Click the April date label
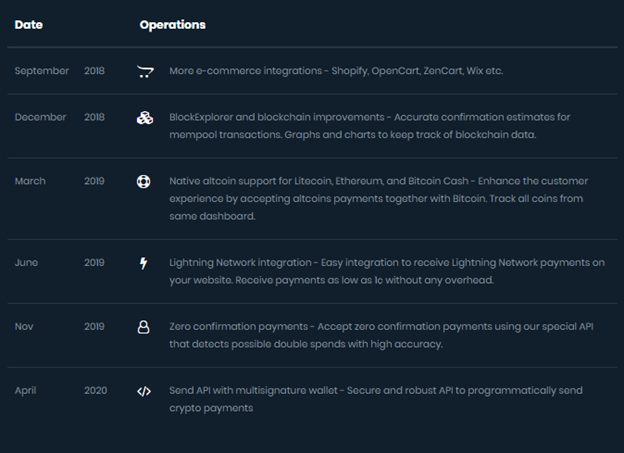The height and width of the screenshot is (453, 624). (x=28, y=391)
